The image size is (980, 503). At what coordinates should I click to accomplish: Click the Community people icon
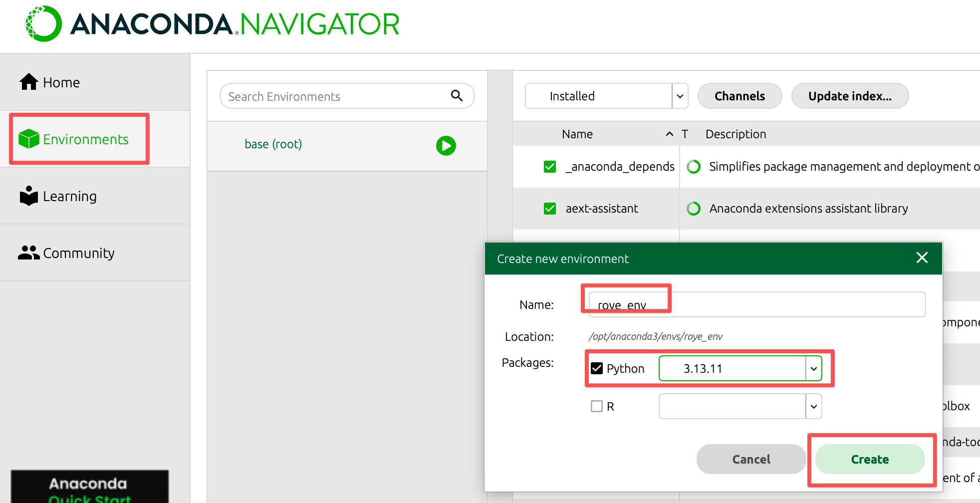click(x=29, y=252)
